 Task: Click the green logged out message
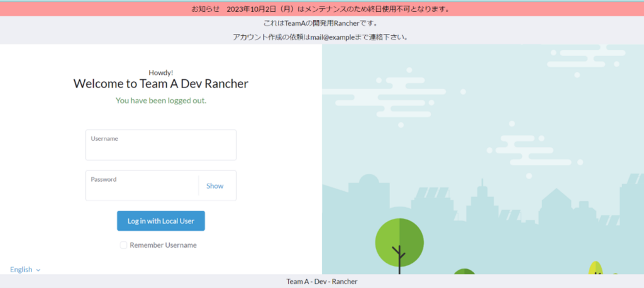(x=160, y=101)
